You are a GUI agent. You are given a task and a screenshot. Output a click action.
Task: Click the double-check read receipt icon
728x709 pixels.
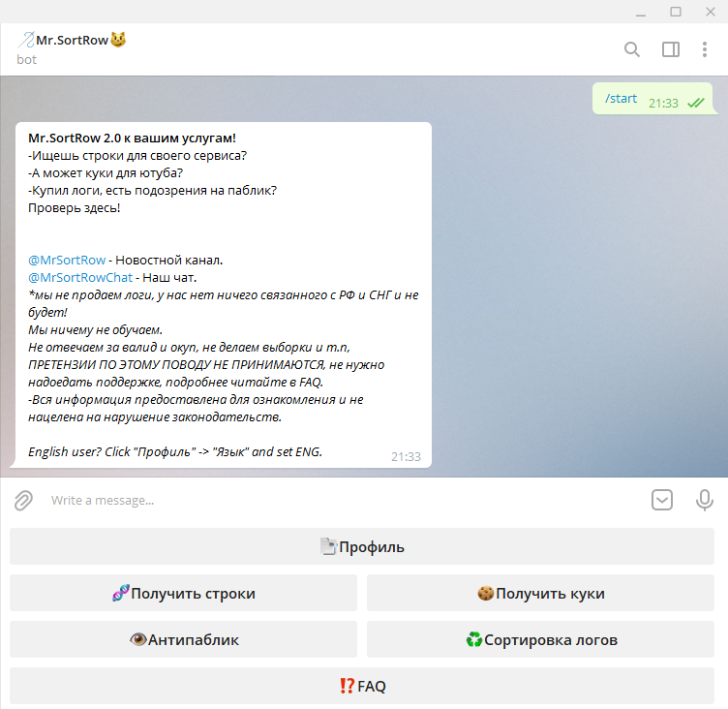695,103
